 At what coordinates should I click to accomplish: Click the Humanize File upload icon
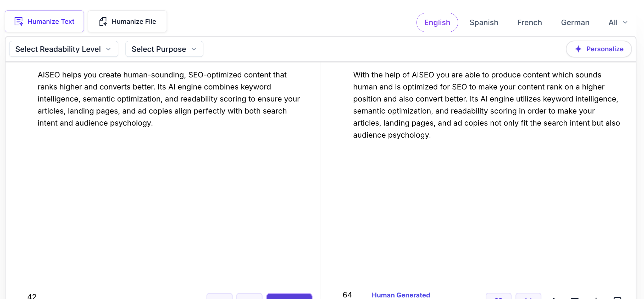[x=103, y=21]
